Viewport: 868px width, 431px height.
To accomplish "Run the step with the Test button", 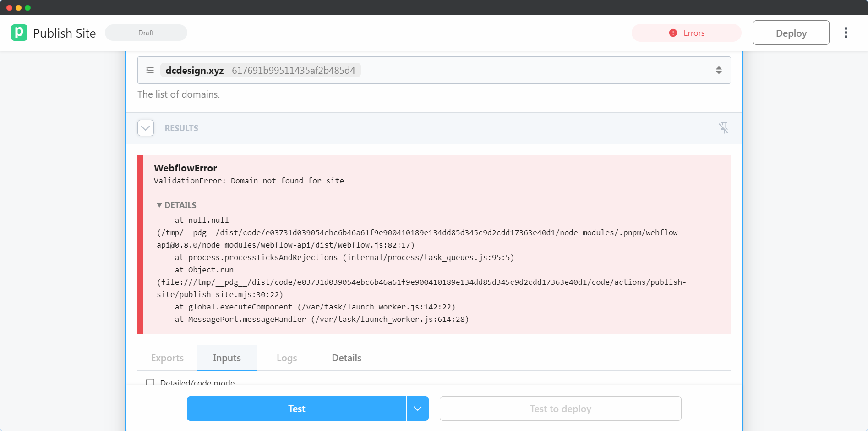I will [296, 408].
